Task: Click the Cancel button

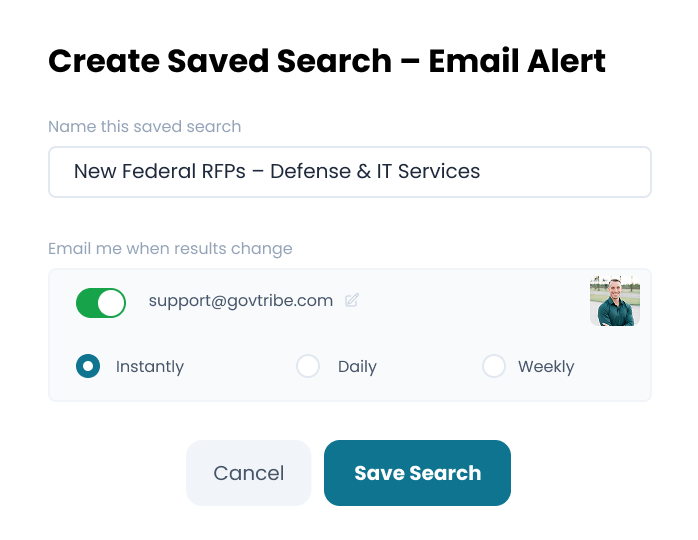Action: 249,473
